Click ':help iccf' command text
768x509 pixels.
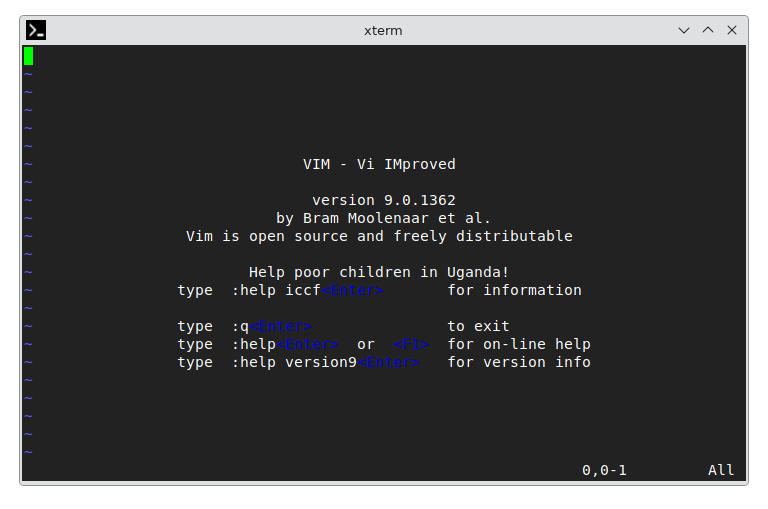coord(276,290)
